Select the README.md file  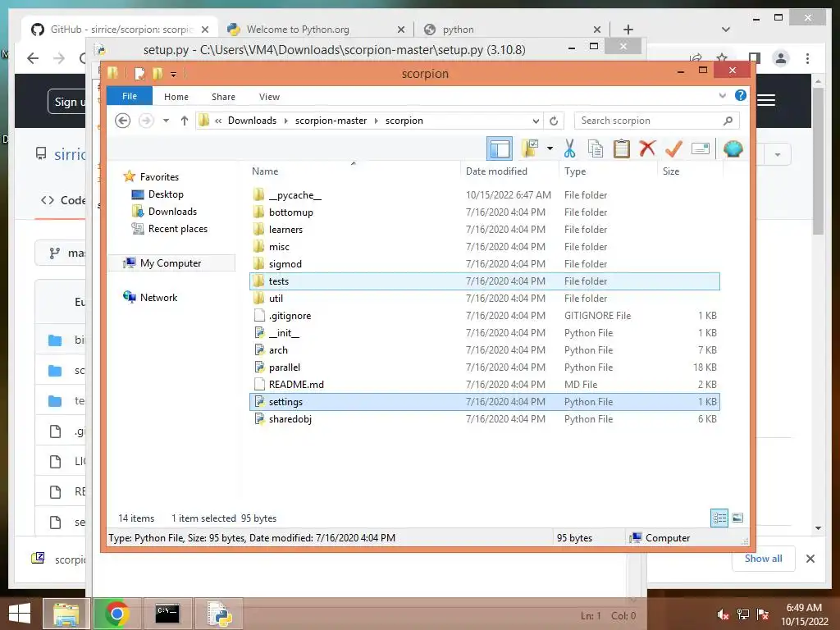coord(484,384)
